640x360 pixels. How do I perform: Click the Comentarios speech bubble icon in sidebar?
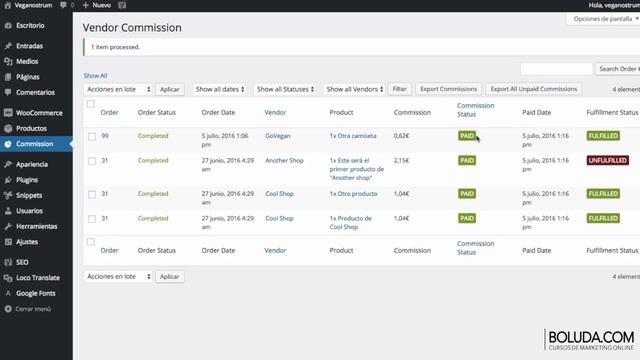point(8,92)
